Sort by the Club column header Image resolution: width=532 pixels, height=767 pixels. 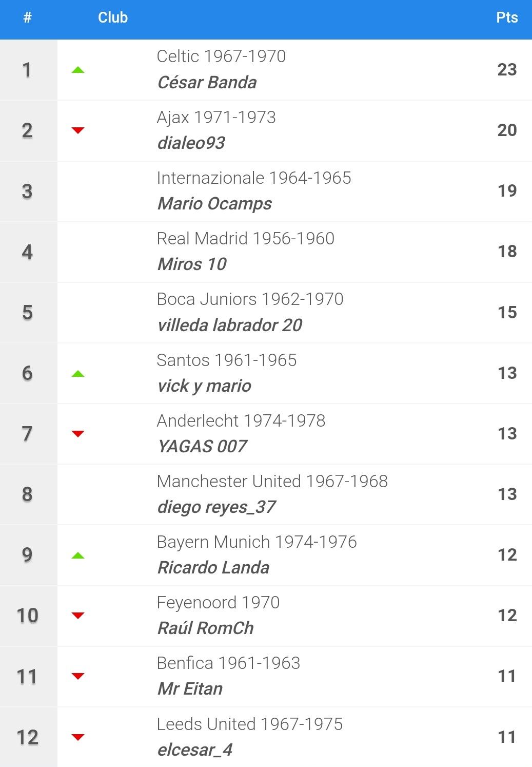tap(113, 17)
